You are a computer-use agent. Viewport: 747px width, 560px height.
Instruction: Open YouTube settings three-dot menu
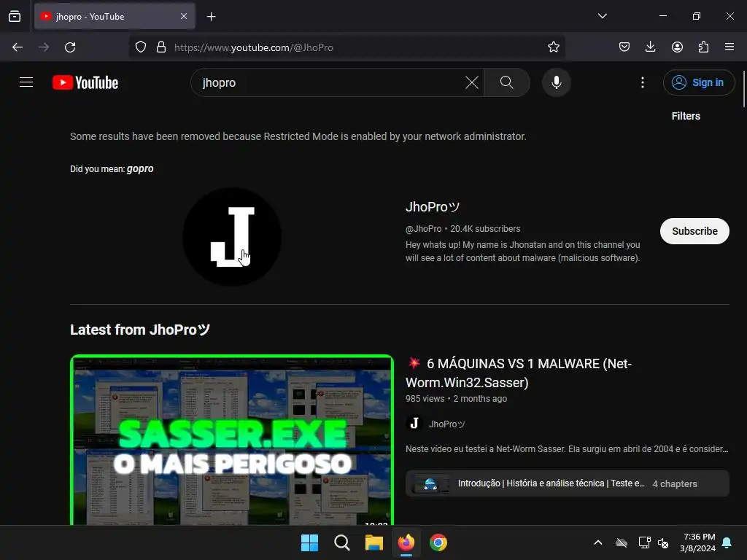(x=642, y=82)
